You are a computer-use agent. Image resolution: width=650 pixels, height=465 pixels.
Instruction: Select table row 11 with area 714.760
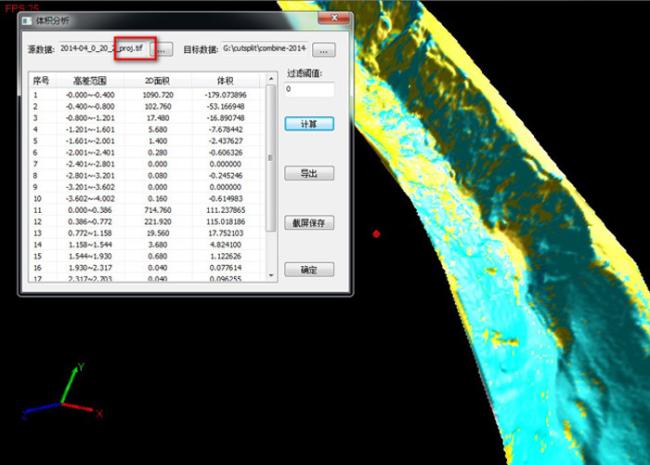tap(150, 212)
